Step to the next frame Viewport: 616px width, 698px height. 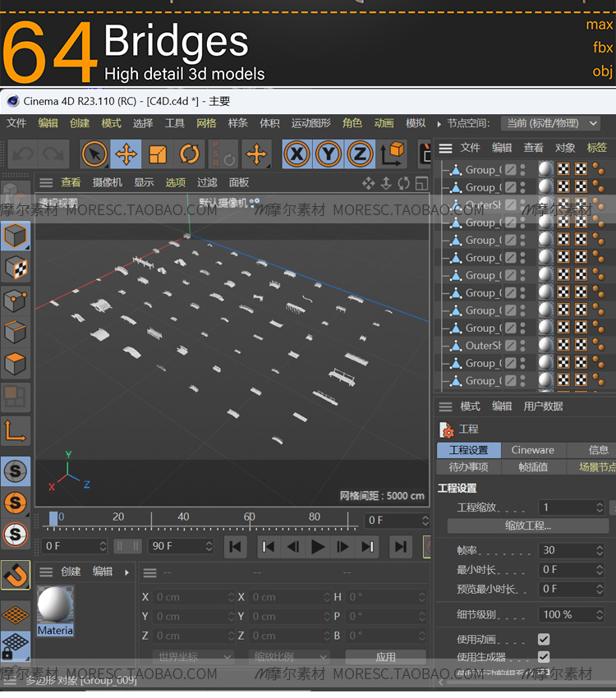[x=342, y=547]
